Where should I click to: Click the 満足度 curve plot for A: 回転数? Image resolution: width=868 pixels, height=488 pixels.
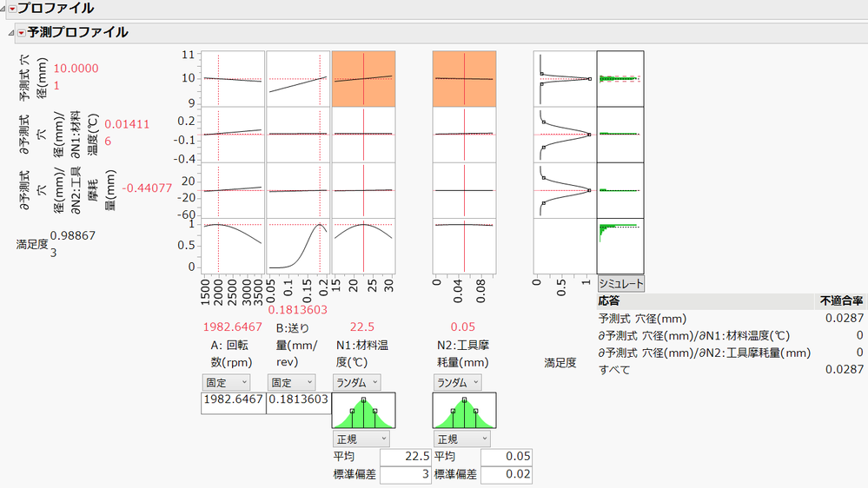[233, 247]
